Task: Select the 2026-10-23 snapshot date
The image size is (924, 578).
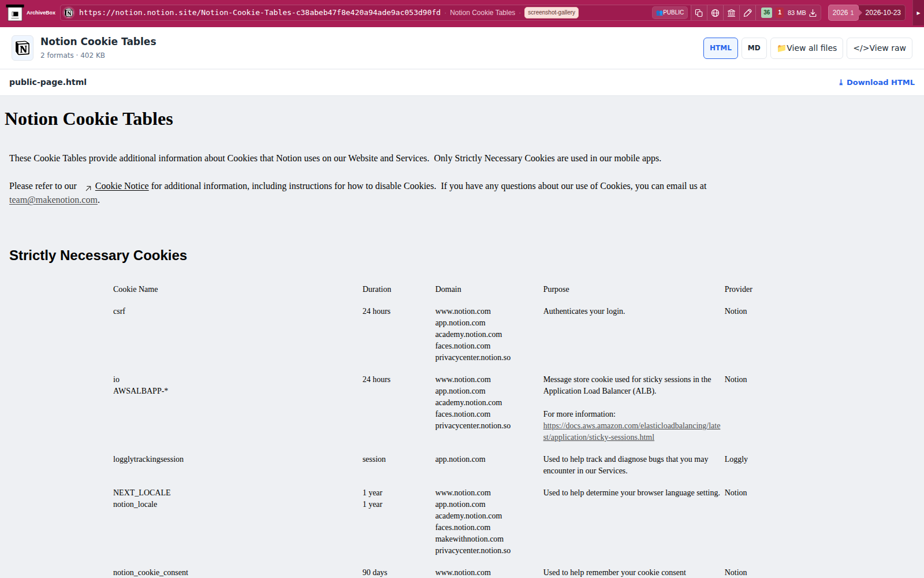Action: (x=882, y=13)
